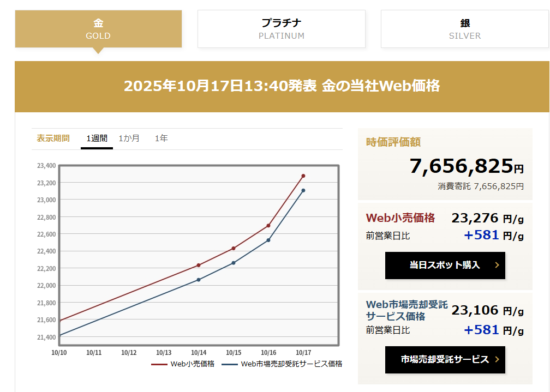This screenshot has width=550, height=392.
Task: Click the 市場売却受託サービス button
Action: point(445,360)
